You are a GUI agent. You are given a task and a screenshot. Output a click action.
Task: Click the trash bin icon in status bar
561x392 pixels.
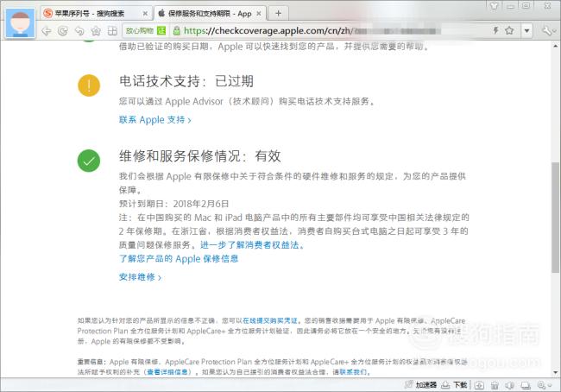click(x=495, y=385)
